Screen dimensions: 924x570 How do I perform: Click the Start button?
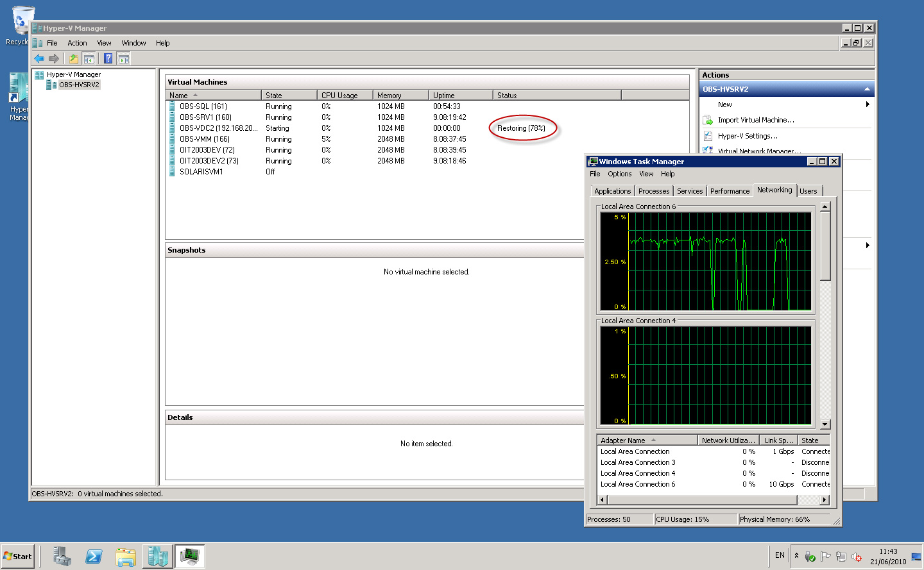17,556
